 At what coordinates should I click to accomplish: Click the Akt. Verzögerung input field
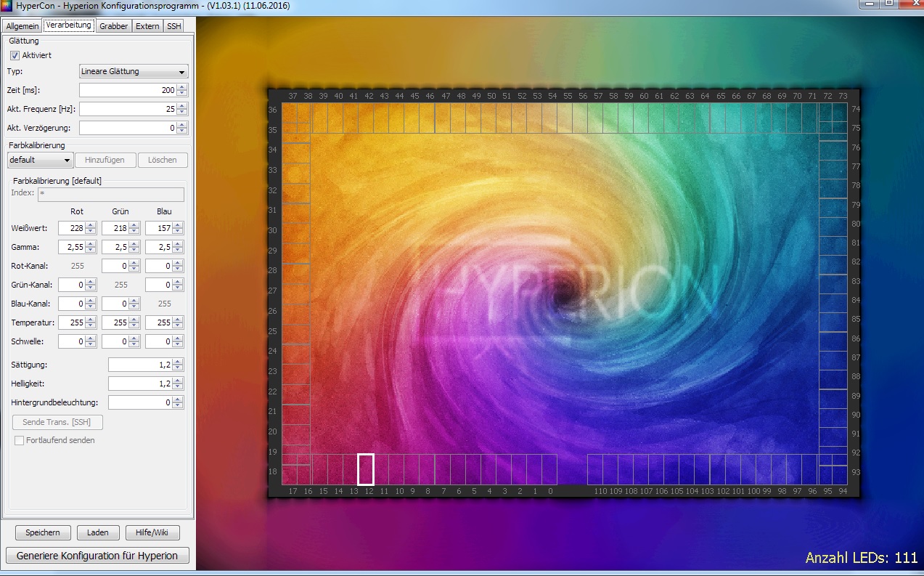pos(127,128)
